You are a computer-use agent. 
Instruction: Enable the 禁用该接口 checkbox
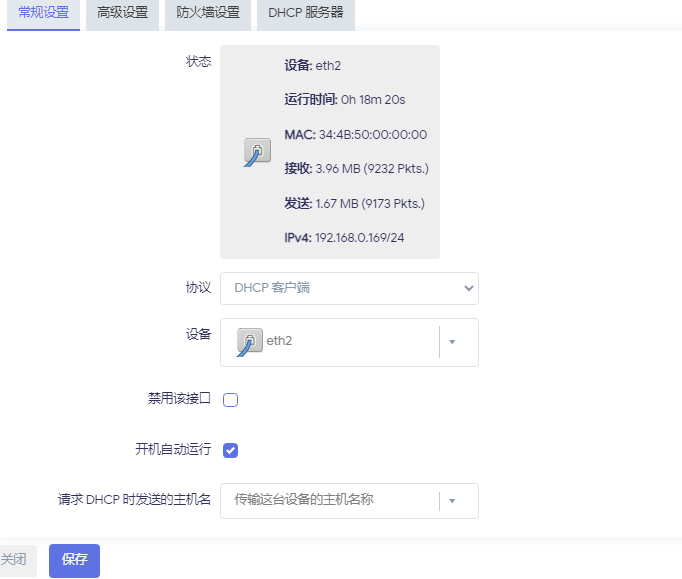tap(230, 400)
